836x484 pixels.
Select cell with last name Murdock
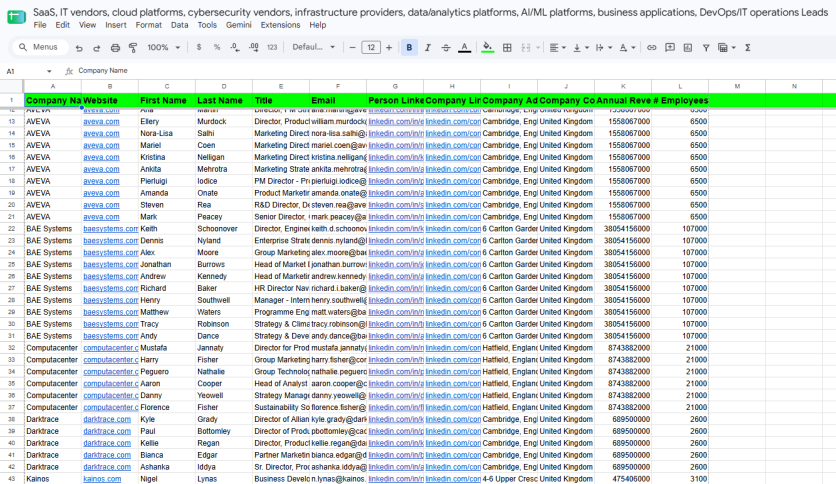point(224,122)
